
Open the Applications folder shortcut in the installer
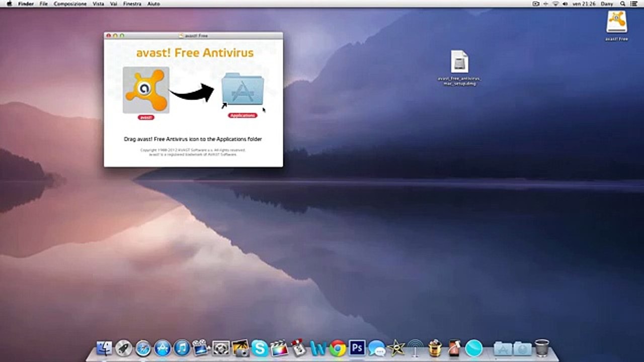(243, 90)
